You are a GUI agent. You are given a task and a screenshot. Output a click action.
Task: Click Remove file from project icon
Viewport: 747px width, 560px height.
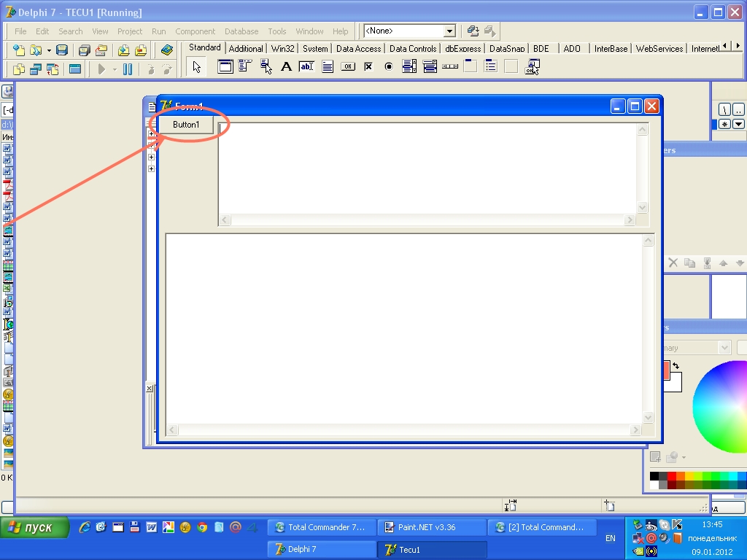pos(141,50)
